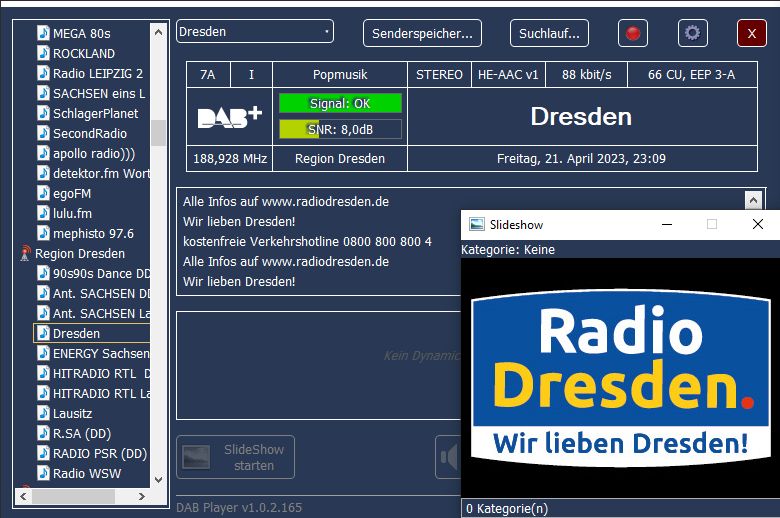780x518 pixels.
Task: Select RADIO PSR (DD) station
Action: 99,453
